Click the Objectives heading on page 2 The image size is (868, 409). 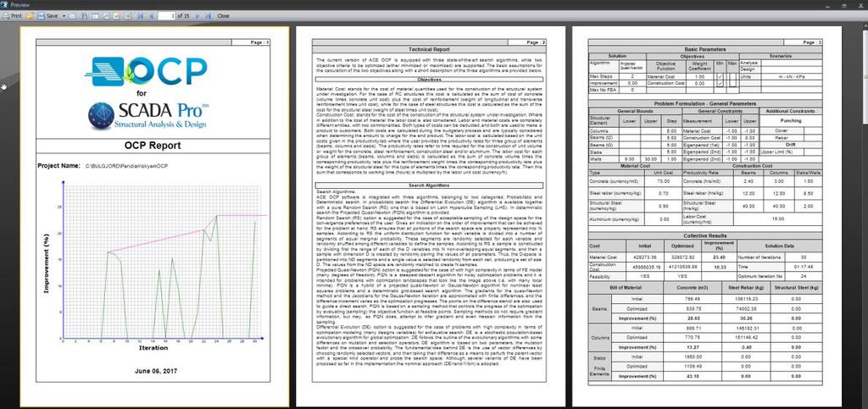pyautogui.click(x=429, y=80)
